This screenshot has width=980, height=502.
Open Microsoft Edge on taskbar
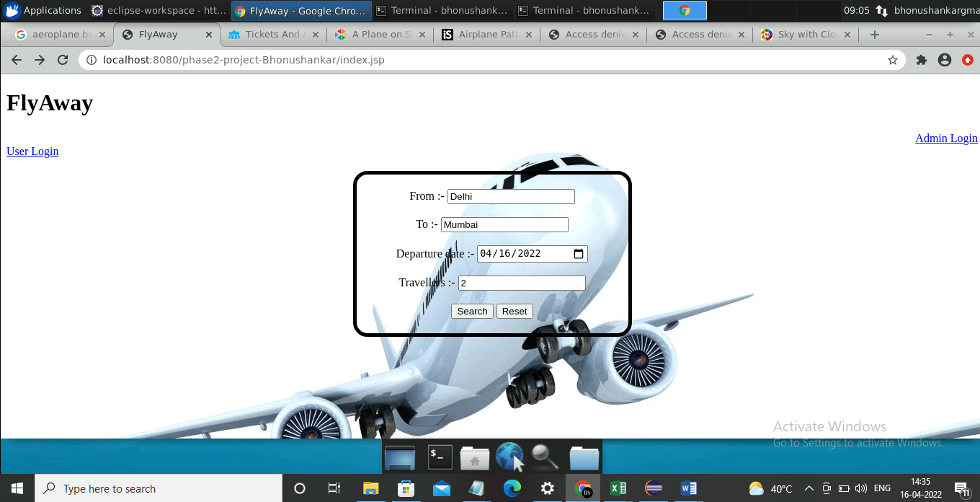[x=512, y=488]
